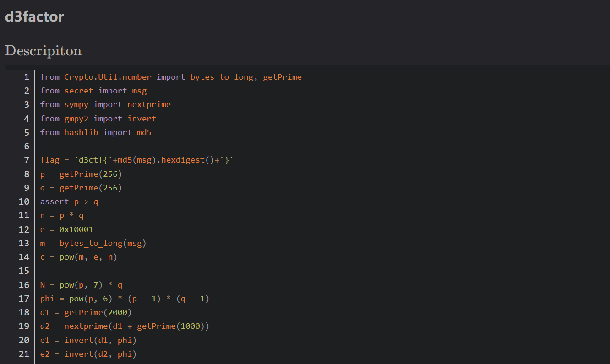Viewport: 610px width, 364px height.
Task: Click invert(d2, phi) on the e2 line
Action: coord(100,354)
